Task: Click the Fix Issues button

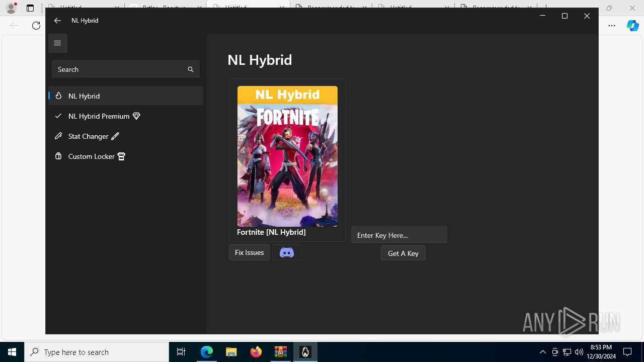Action: coord(249,252)
